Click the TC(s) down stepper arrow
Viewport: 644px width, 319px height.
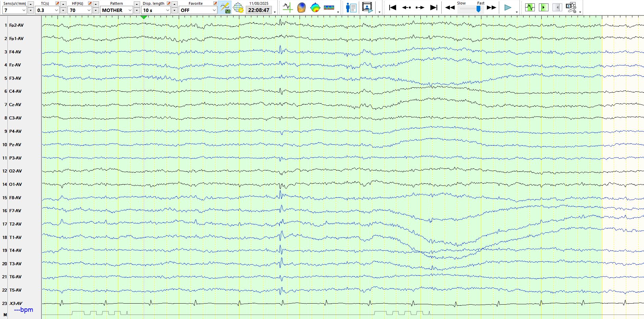click(x=63, y=10)
